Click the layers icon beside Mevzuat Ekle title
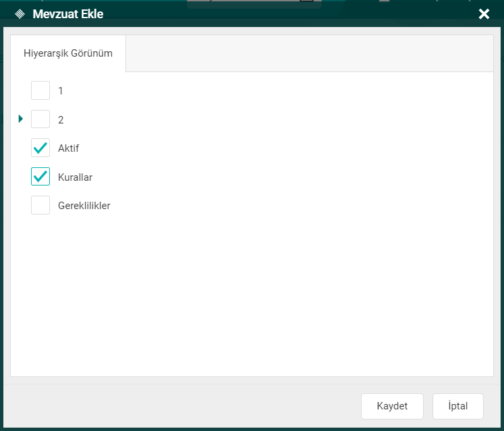Image resolution: width=504 pixels, height=431 pixels. 20,13
